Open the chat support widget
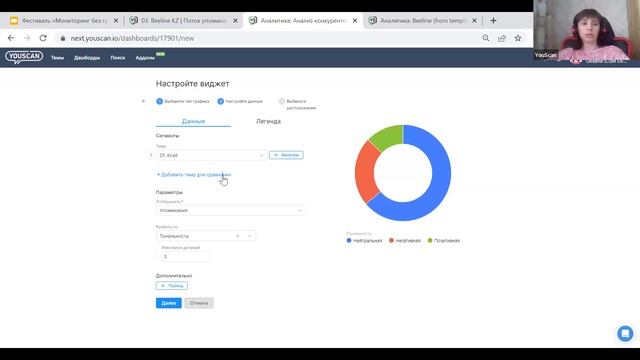This screenshot has width=640, height=360. click(625, 333)
